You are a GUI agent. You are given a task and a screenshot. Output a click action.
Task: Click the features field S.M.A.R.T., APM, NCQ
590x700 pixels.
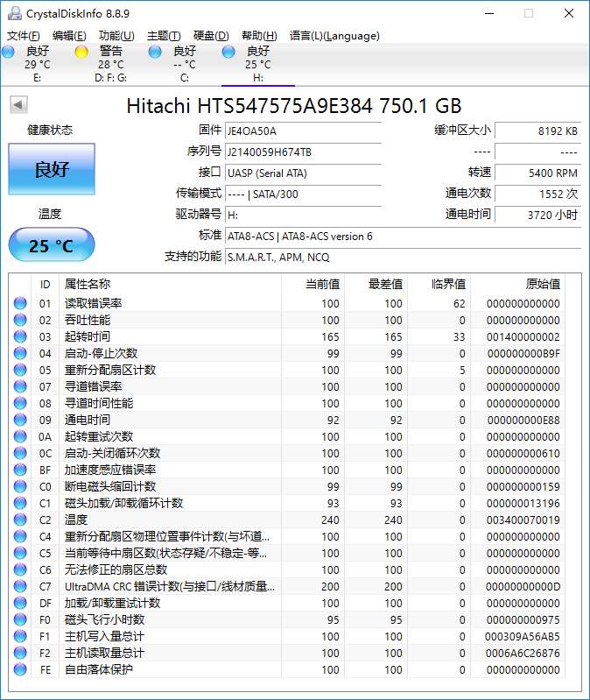point(404,258)
